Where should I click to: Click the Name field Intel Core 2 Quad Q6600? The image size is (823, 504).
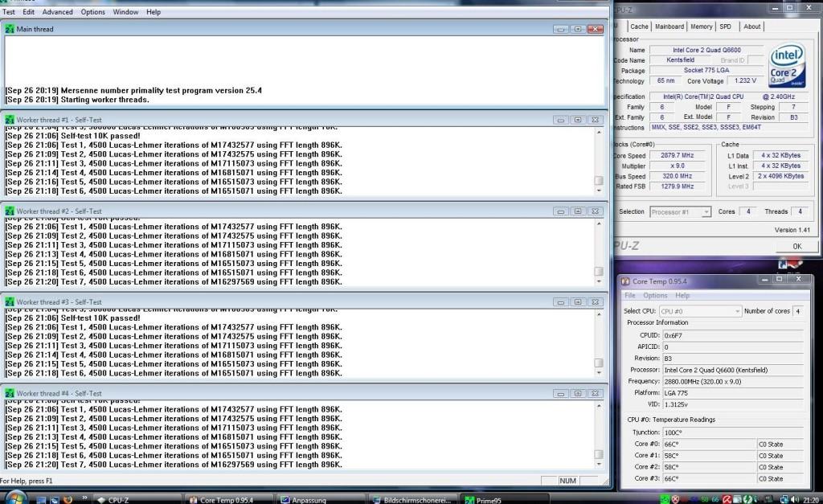706,50
